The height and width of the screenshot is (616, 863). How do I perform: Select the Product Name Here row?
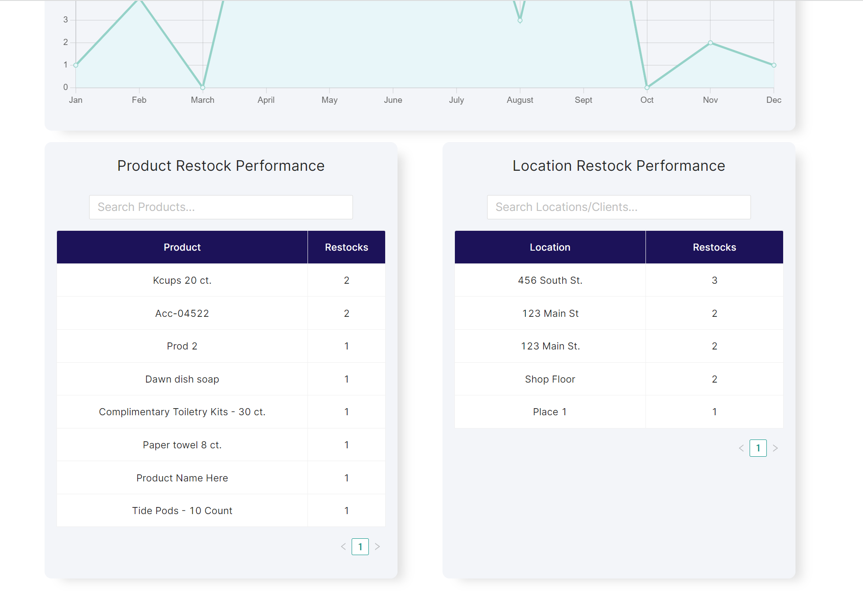click(x=221, y=478)
